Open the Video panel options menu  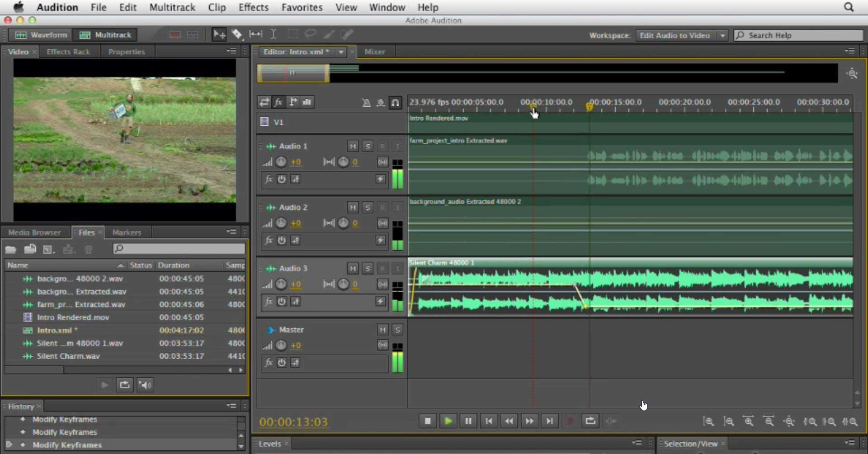(x=231, y=52)
